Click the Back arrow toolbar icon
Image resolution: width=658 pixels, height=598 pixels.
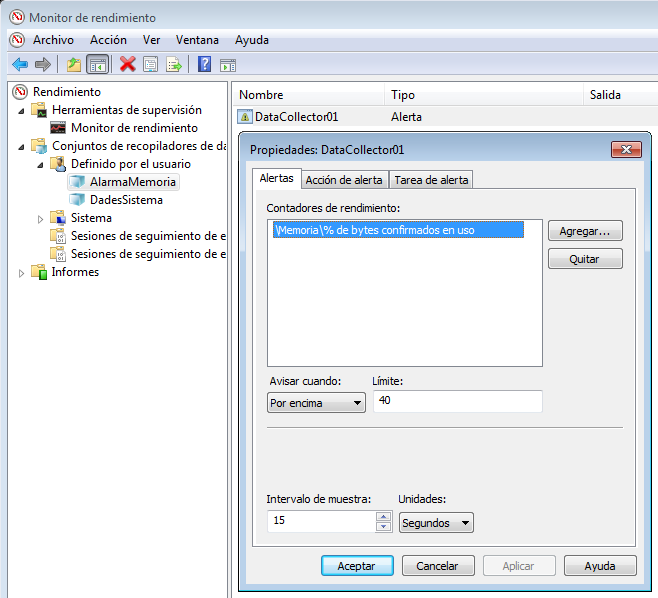click(19, 64)
